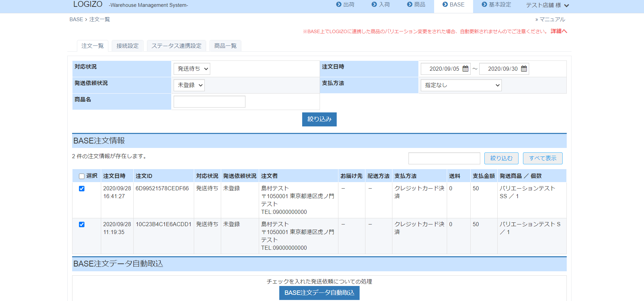Viewport: 644px width, 301px height.
Task: Open the 詳細へ warning link
Action: 559,31
